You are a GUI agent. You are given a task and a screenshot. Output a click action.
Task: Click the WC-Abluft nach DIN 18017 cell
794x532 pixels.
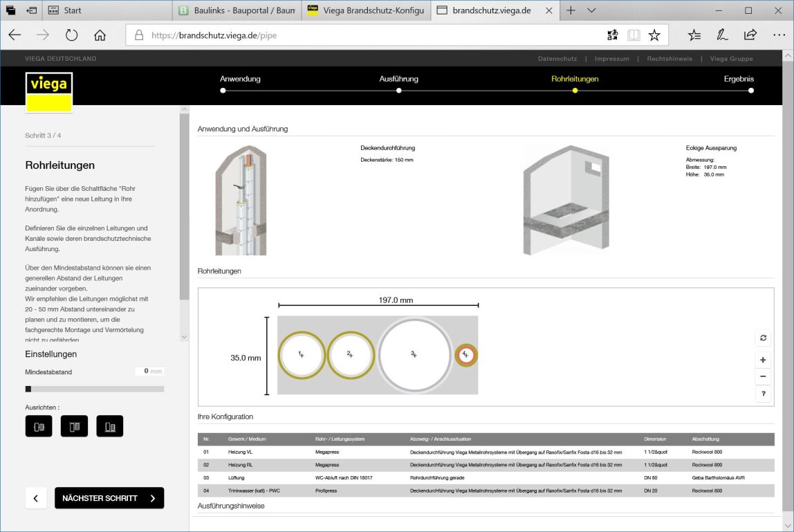coord(344,478)
